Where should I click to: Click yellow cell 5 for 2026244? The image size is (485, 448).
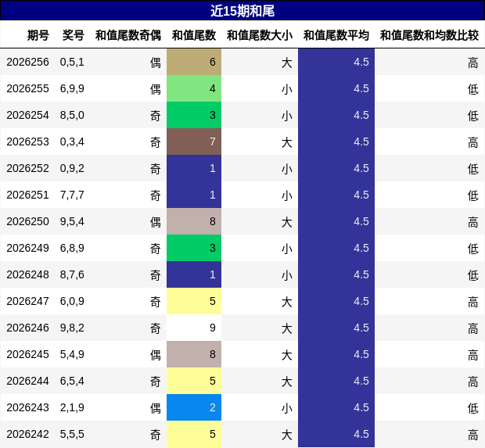coord(194,381)
